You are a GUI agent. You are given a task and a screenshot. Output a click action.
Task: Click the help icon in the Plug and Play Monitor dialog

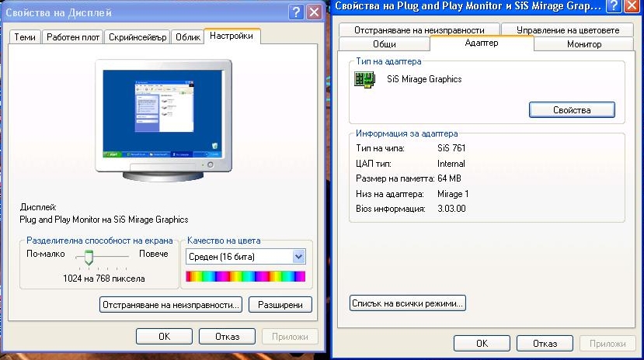point(614,5)
